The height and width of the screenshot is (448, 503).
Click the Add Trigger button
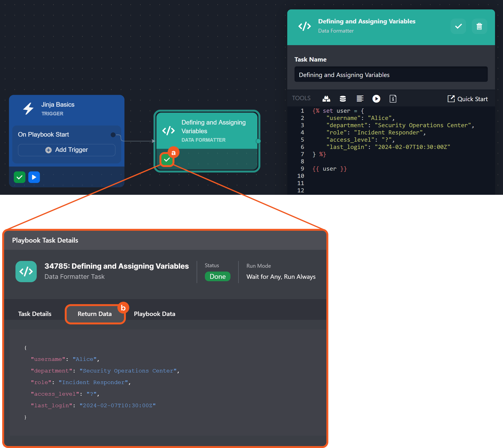pyautogui.click(x=66, y=150)
